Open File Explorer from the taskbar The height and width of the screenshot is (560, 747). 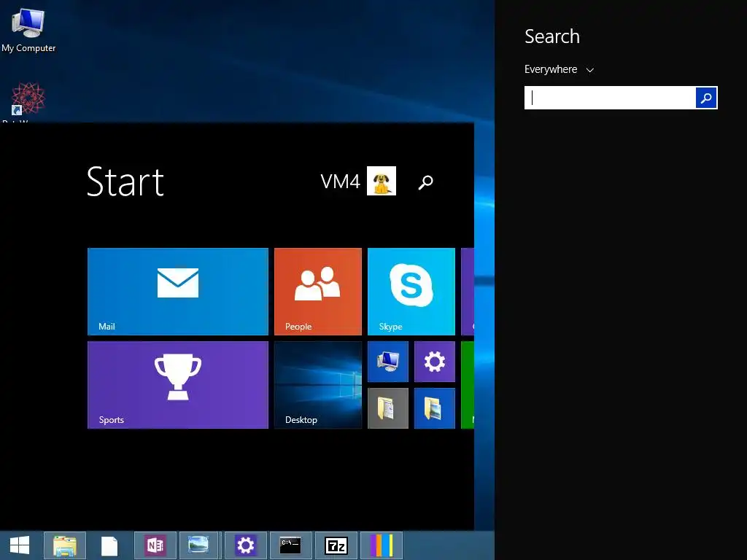[65, 545]
